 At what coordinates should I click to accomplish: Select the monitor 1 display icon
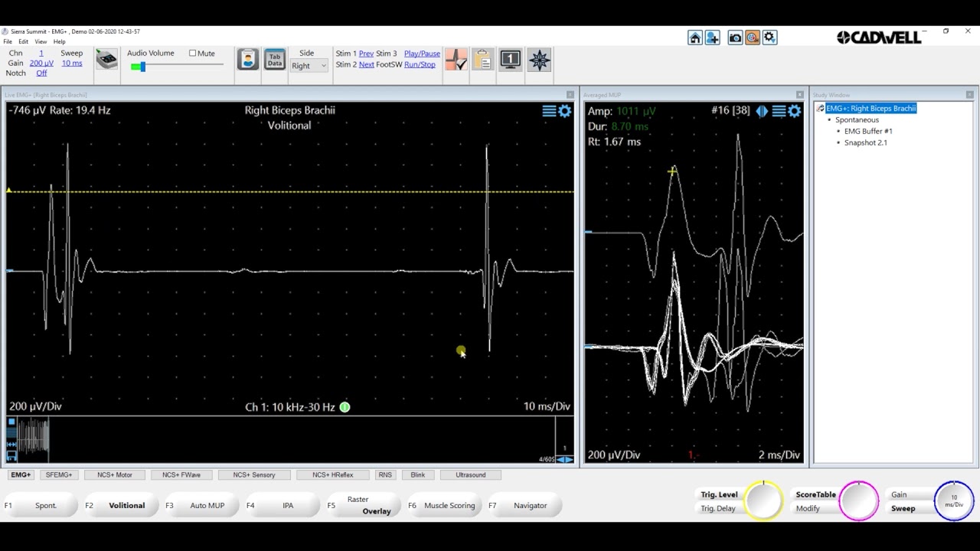511,60
